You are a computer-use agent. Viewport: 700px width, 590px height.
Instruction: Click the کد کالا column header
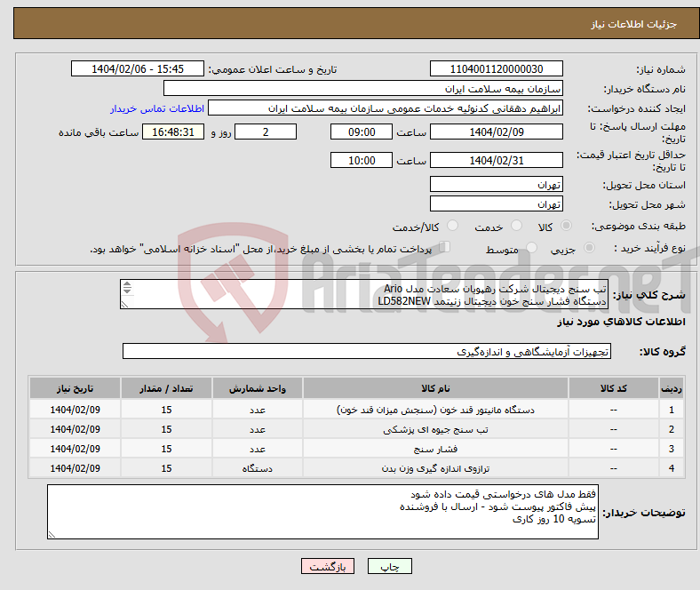pos(614,388)
